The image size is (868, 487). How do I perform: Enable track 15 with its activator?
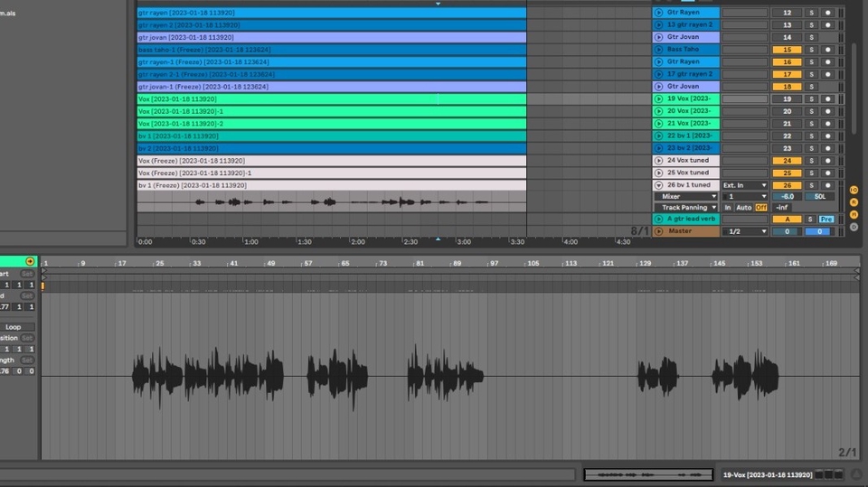787,50
